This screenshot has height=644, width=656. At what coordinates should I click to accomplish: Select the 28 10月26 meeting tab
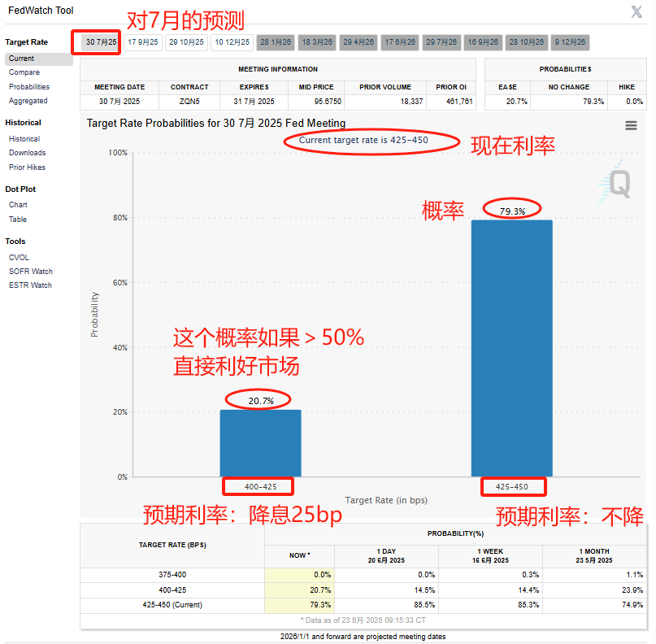[526, 42]
